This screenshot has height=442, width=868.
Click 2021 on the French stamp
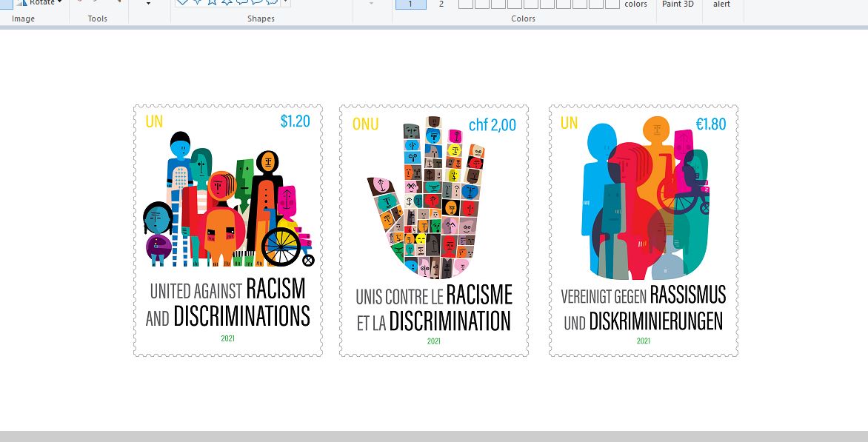433,341
